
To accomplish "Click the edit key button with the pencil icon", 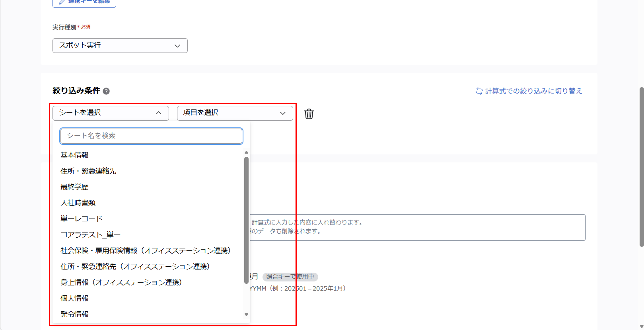I will tap(84, 2).
